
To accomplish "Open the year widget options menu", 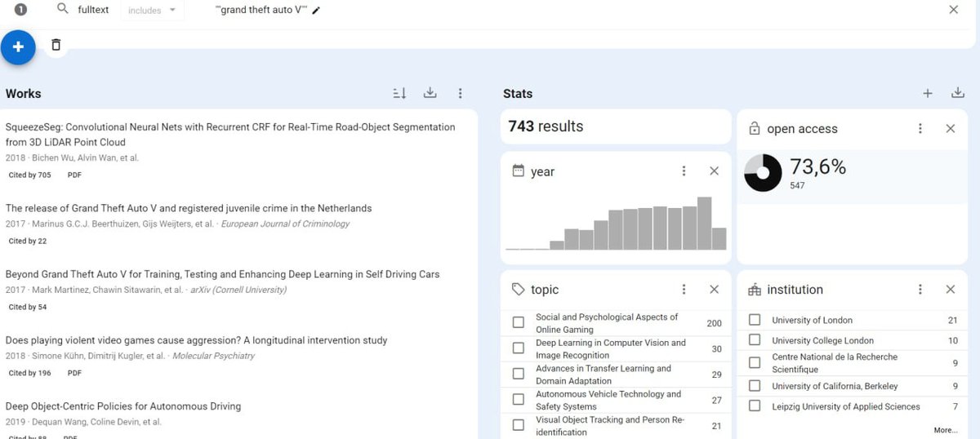I will (684, 171).
